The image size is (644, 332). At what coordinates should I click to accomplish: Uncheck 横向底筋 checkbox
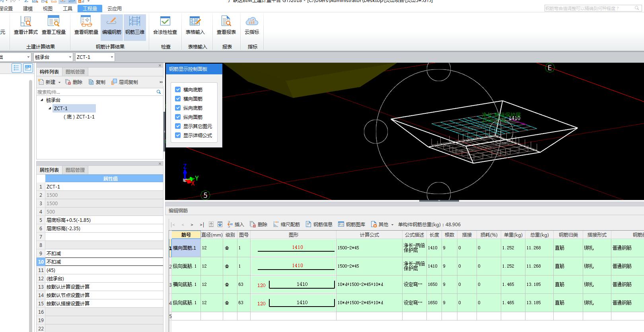(x=178, y=90)
